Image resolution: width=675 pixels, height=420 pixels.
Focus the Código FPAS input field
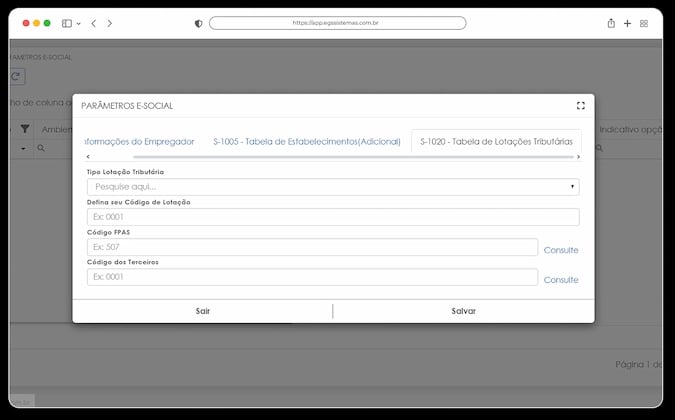coord(312,247)
